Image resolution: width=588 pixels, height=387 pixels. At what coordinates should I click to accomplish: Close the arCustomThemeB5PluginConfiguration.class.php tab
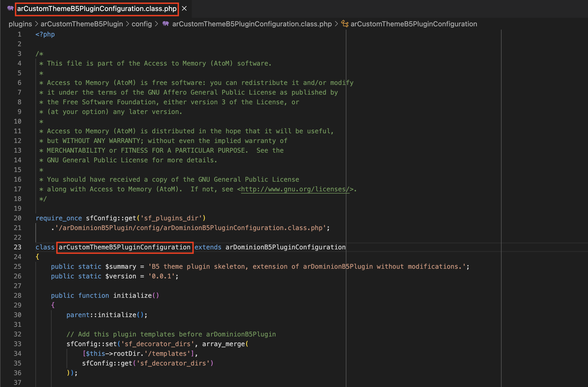click(x=184, y=8)
